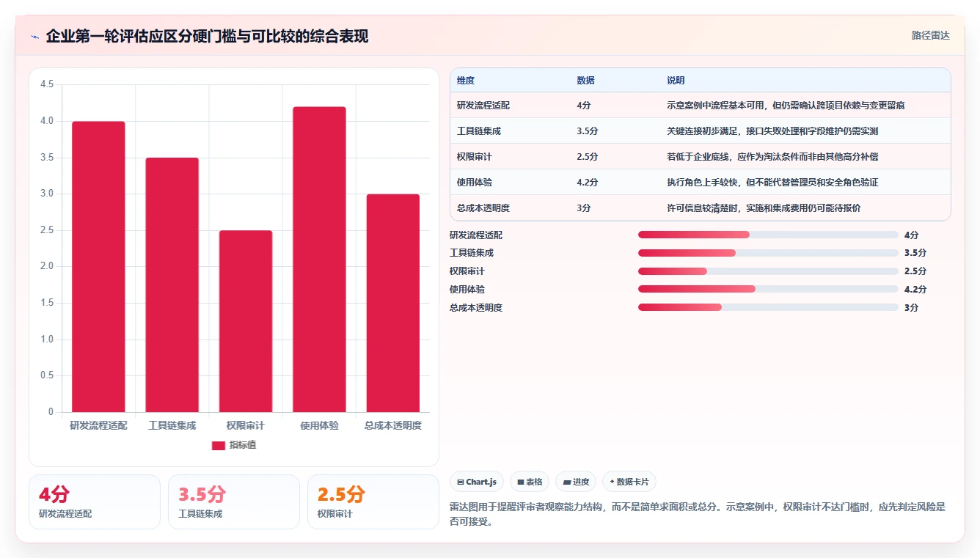Click the 权限审计 bar in the chart
Image resolution: width=980 pixels, height=558 pixels.
[x=246, y=321]
